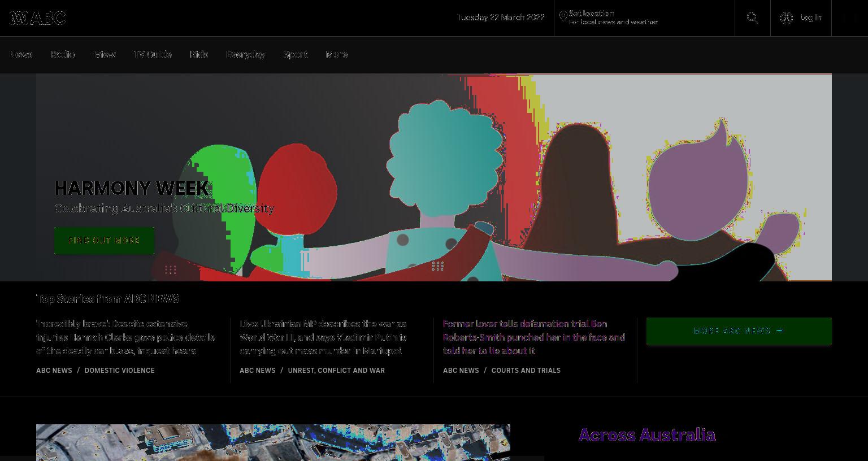The height and width of the screenshot is (461, 868).
Task: Open the Radio menu item
Action: coord(63,54)
